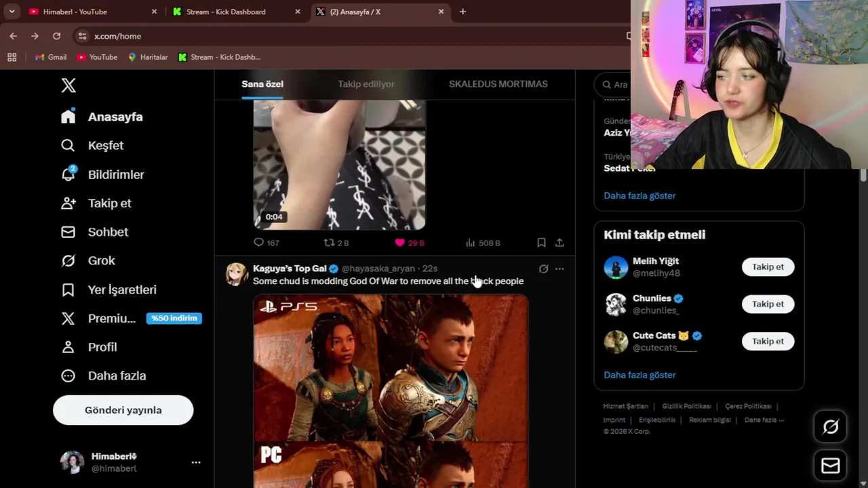Open Hizmet Şartları footer link
The width and height of the screenshot is (868, 488).
(626, 406)
